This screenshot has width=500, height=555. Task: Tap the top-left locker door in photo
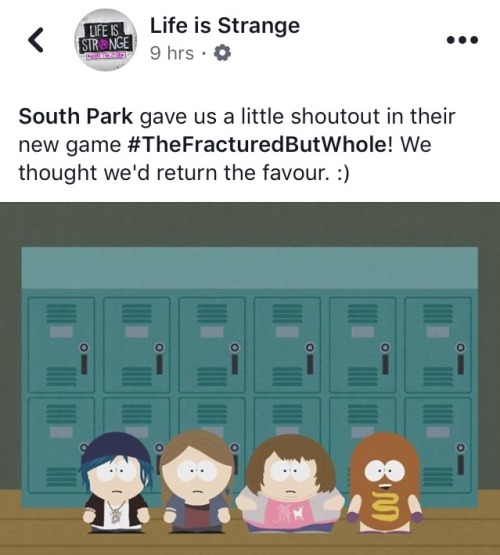62,345
